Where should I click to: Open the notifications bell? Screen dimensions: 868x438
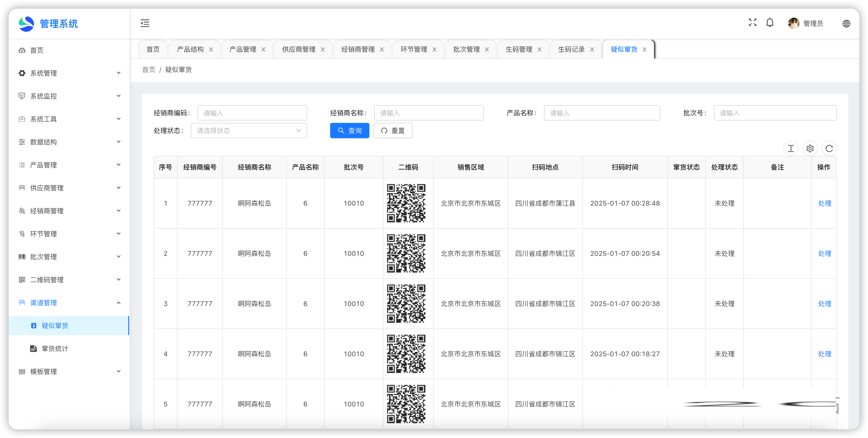tap(770, 23)
